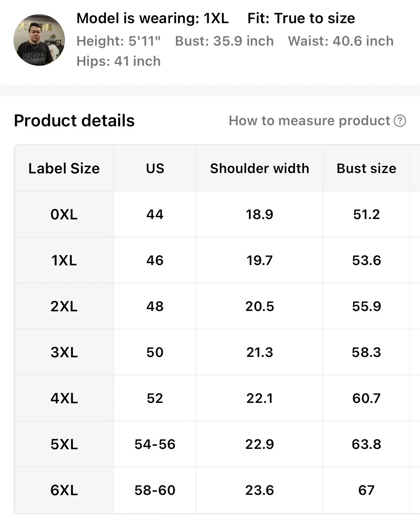The width and height of the screenshot is (420, 518).
Task: Click the Product details heading
Action: [74, 121]
